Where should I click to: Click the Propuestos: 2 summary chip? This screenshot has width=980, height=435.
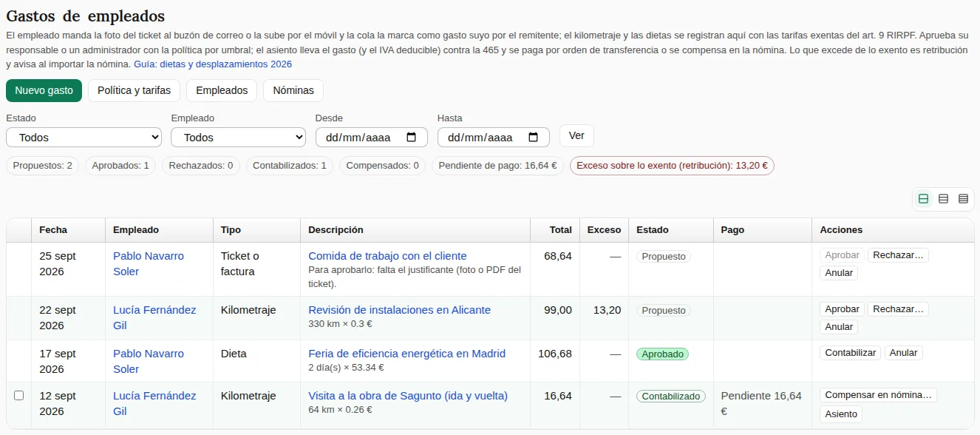tap(43, 166)
